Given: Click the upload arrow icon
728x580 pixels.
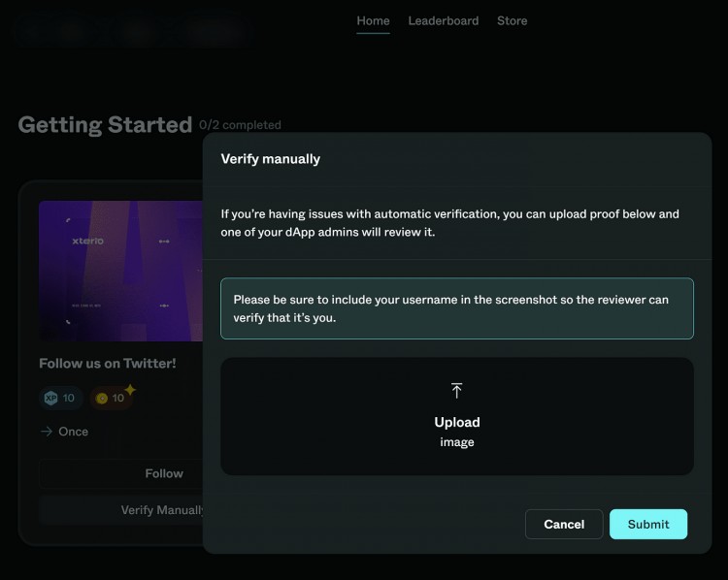Looking at the screenshot, I should point(456,391).
